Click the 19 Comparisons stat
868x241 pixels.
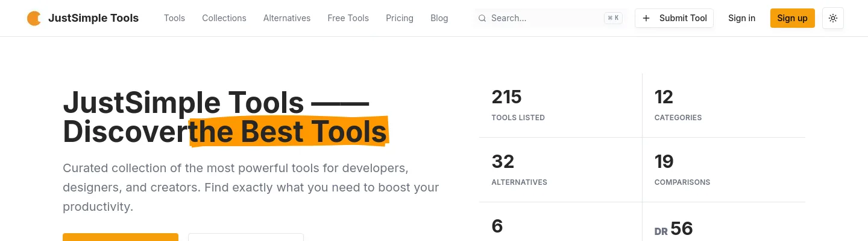coord(724,170)
